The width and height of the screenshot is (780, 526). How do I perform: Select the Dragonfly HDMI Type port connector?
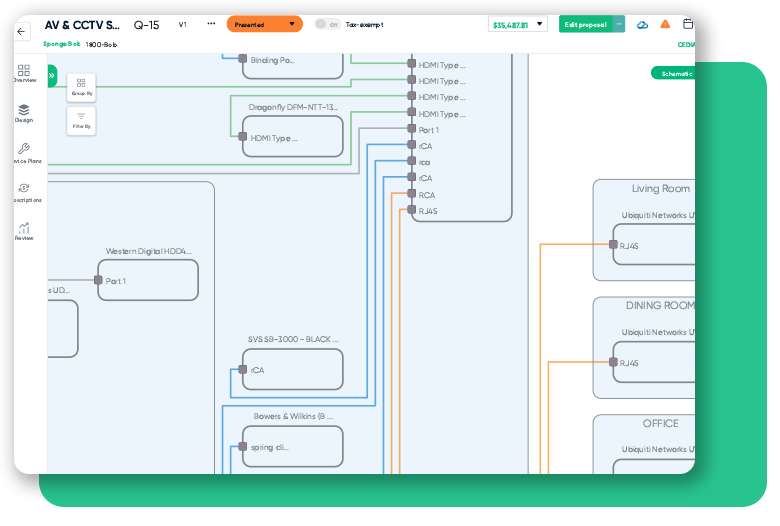click(243, 136)
